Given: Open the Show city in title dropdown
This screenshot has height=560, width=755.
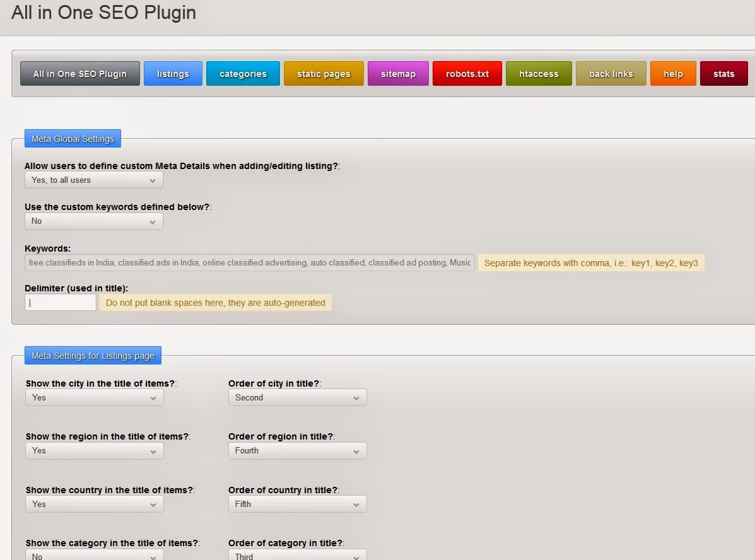Looking at the screenshot, I should 95,398.
